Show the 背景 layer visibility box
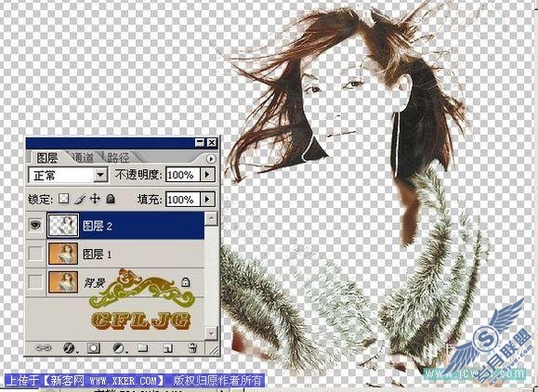 coord(35,281)
